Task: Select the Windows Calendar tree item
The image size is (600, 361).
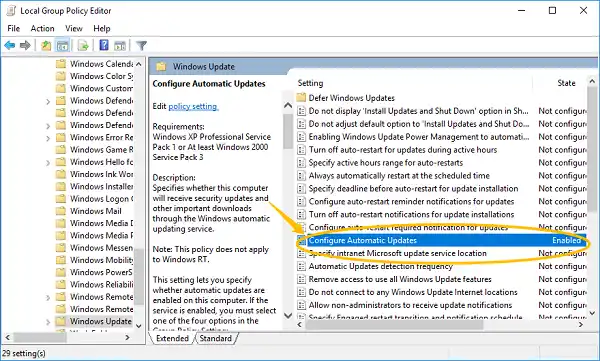Action: (101, 64)
